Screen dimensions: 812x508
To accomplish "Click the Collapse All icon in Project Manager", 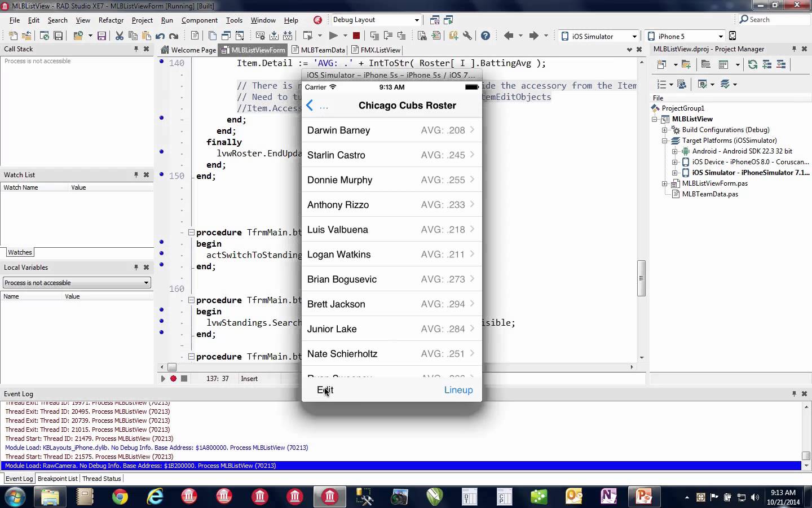I will coord(781,64).
